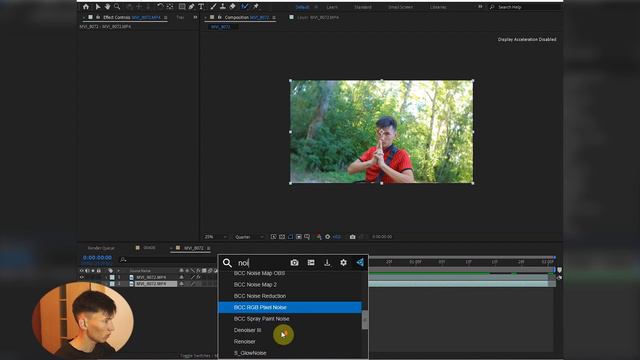This screenshot has height=360, width=640.
Task: Click the effect search field containing 'noi'
Action: [x=261, y=263]
